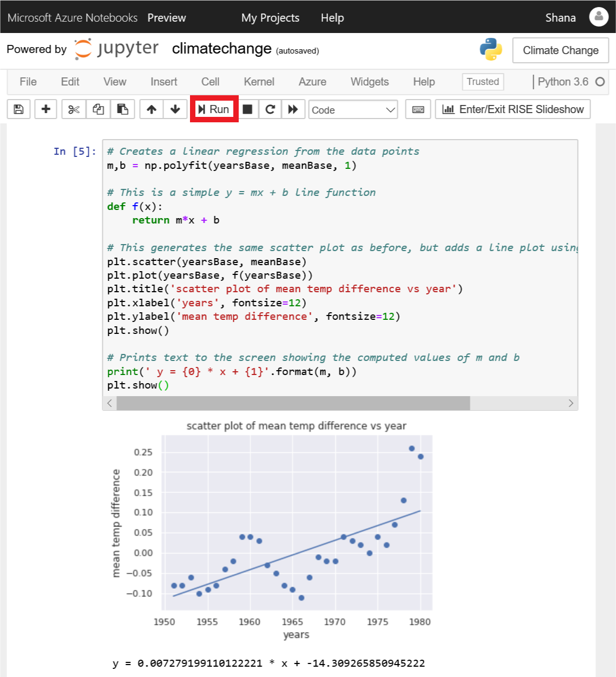
Task: Open the notebook Help menu
Action: coord(424,82)
